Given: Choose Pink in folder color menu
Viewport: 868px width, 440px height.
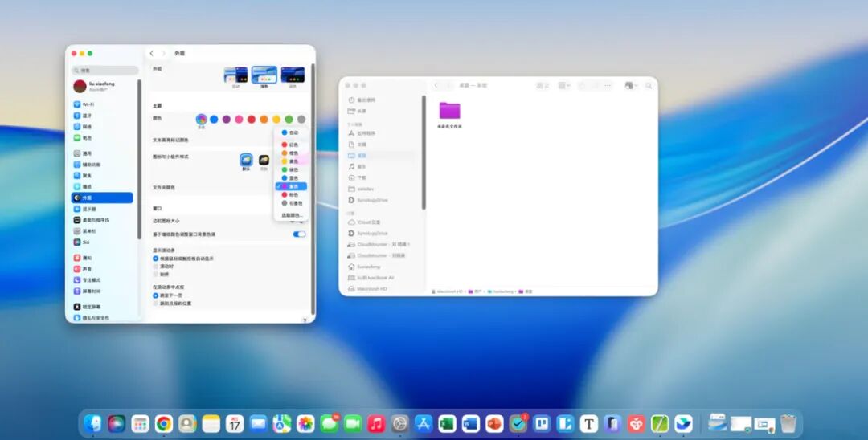Looking at the screenshot, I should click(x=291, y=194).
